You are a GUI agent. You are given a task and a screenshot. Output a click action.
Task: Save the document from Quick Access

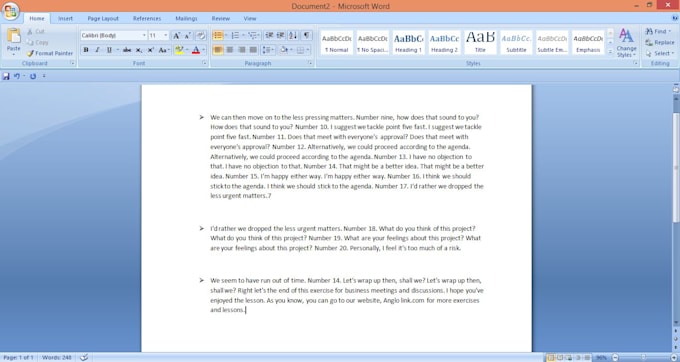[x=6, y=76]
